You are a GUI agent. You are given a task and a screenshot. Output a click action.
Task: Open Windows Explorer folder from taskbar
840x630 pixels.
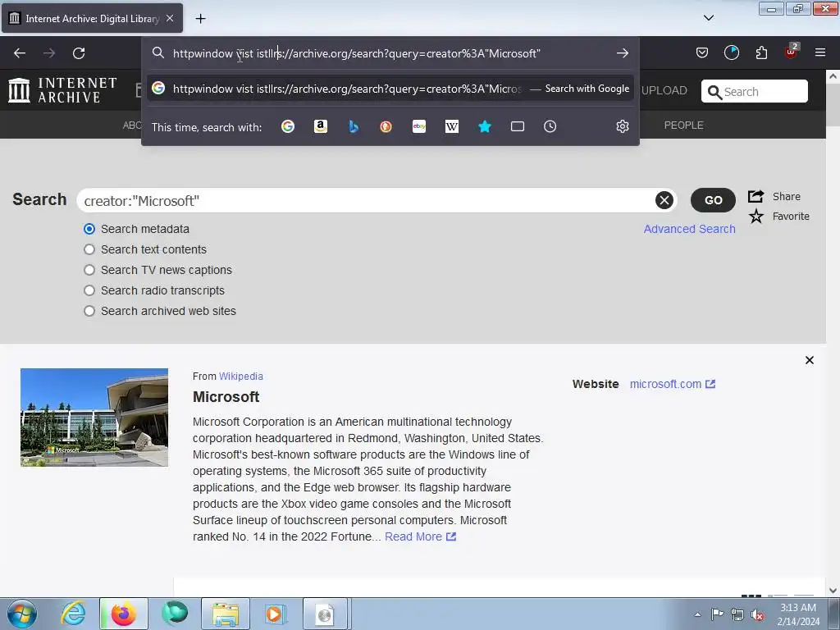tap(226, 614)
